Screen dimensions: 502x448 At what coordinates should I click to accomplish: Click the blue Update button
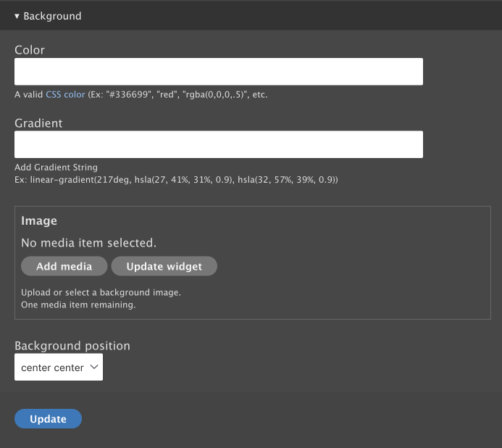(48, 419)
